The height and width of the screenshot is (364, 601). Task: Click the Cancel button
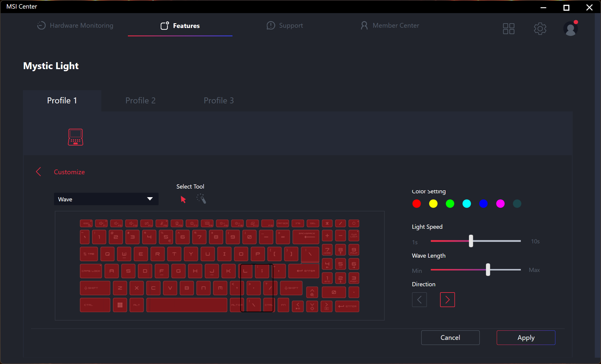click(450, 337)
